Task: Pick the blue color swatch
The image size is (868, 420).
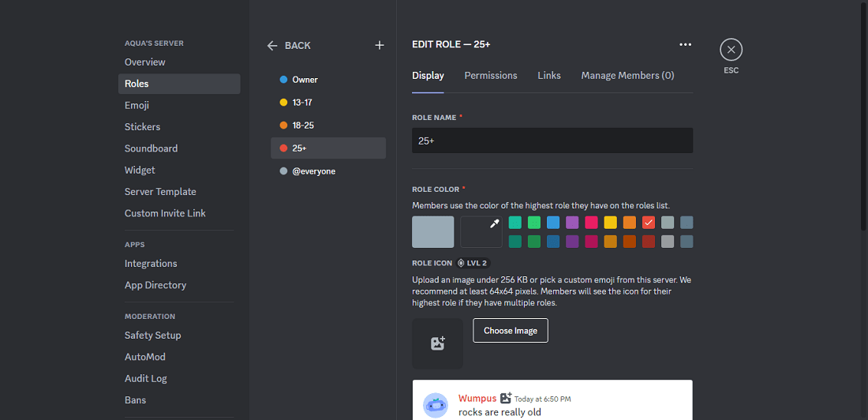Action: tap(553, 222)
